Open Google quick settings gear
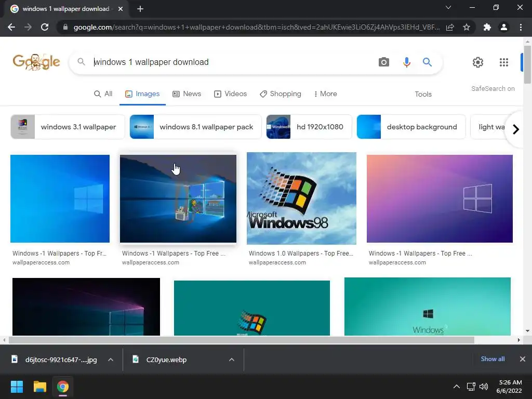Image resolution: width=532 pixels, height=399 pixels. pos(478,62)
